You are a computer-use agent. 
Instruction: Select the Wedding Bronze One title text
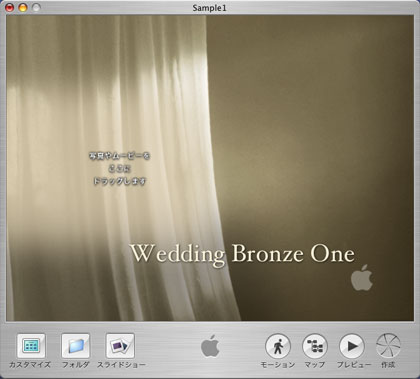pyautogui.click(x=242, y=254)
